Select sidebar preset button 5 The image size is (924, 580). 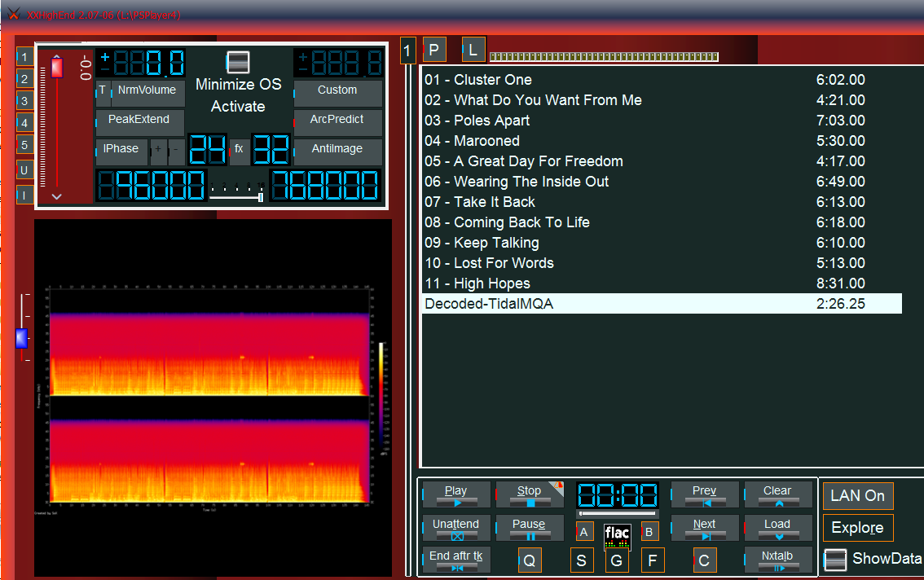(x=24, y=145)
